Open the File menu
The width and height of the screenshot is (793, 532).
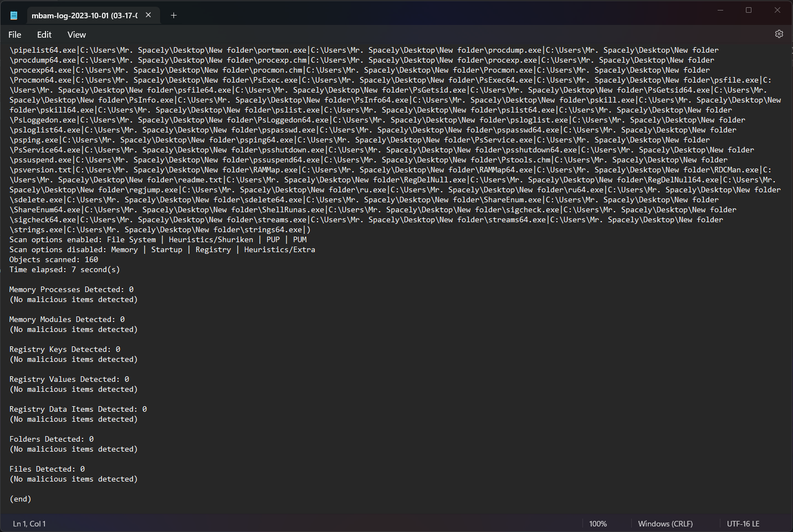(15, 34)
